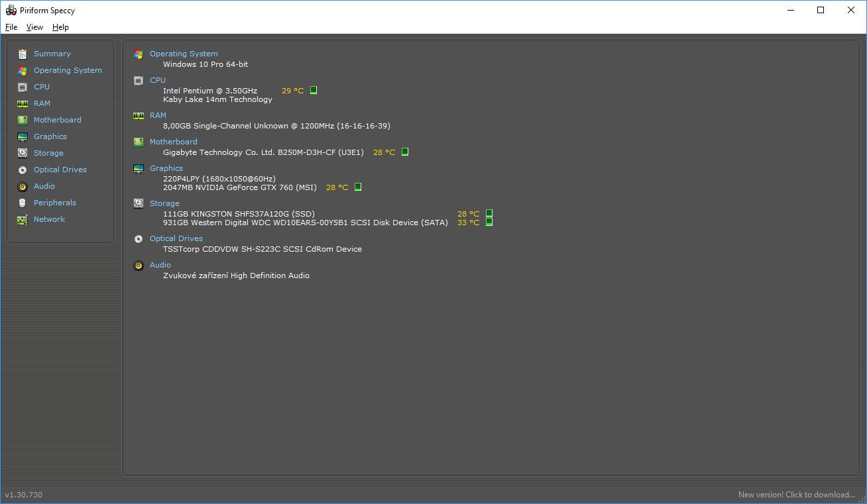The image size is (867, 504).
Task: Click the GeForce GTX 760 temperature indicator
Action: pos(358,187)
